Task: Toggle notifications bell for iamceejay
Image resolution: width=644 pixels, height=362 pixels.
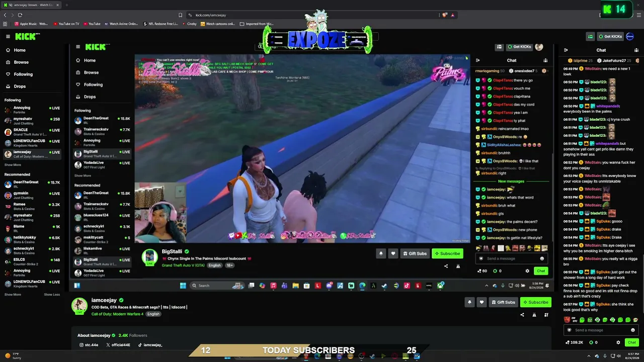Action: (x=469, y=302)
